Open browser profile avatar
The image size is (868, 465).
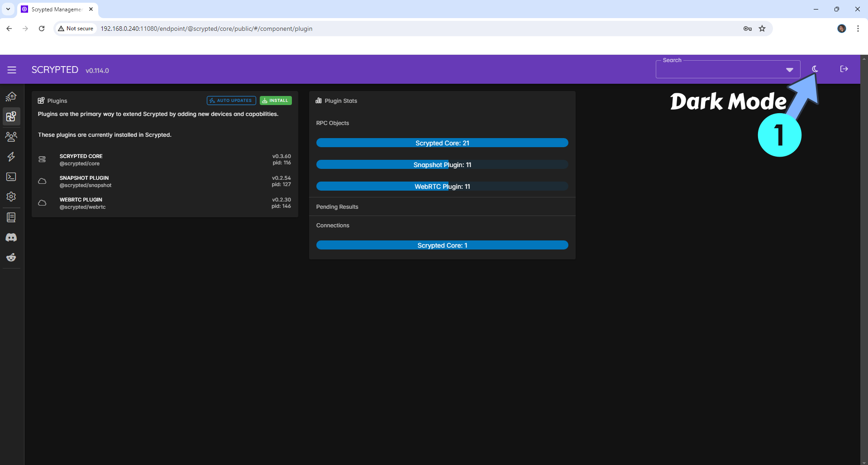tap(842, 29)
